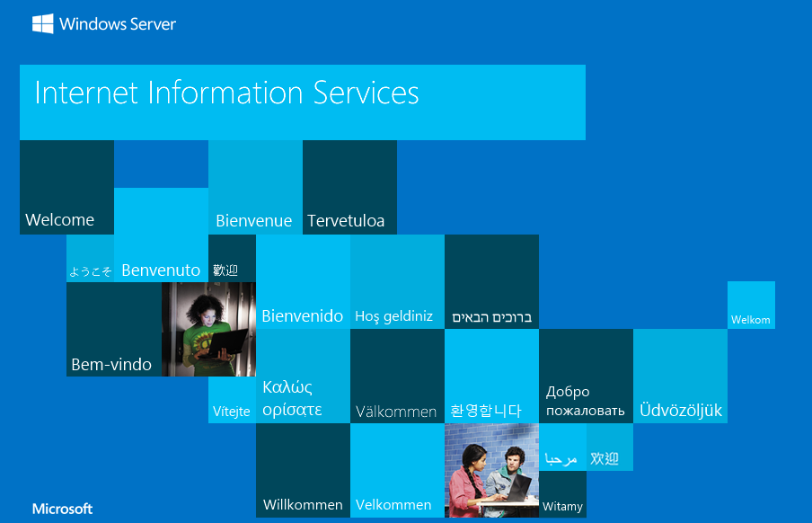Click the 'Välkommen' Swedish tile
Viewport: 812px width, 523px height.
tap(397, 376)
